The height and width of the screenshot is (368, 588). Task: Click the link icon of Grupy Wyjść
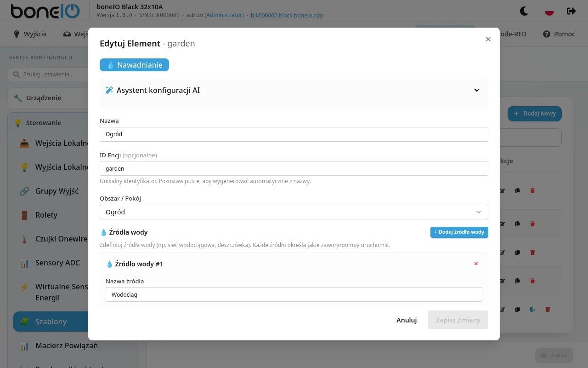pyautogui.click(x=24, y=191)
